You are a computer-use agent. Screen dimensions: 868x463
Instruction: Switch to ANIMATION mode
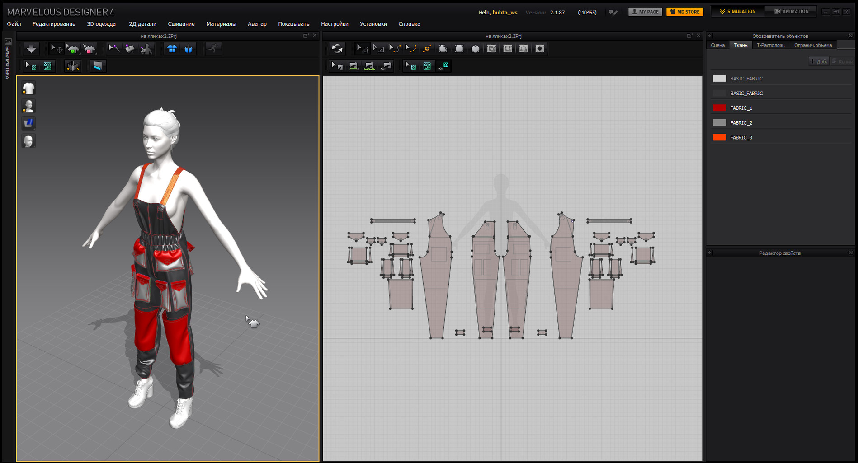click(791, 11)
